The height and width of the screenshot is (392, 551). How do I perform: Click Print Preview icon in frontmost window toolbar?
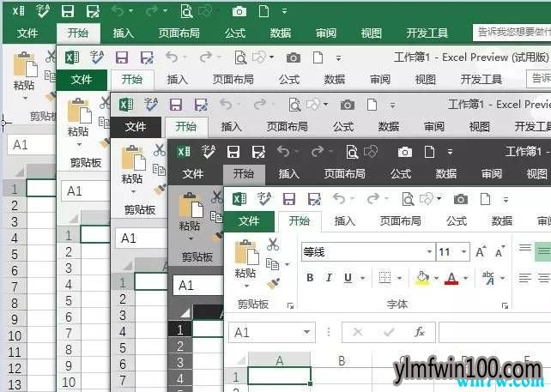408,200
